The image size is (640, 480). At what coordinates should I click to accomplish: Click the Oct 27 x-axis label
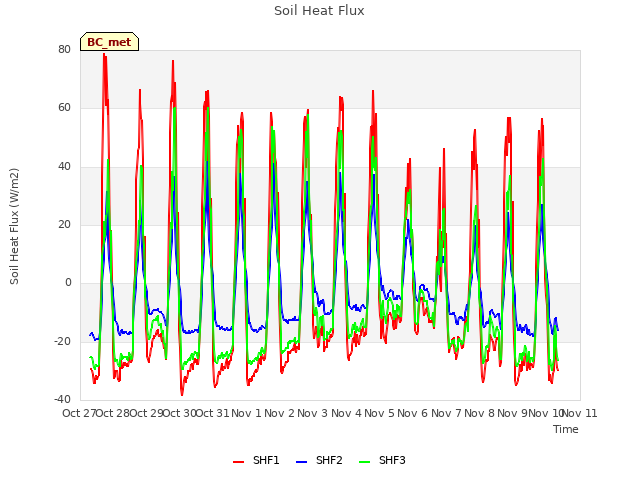(79, 413)
